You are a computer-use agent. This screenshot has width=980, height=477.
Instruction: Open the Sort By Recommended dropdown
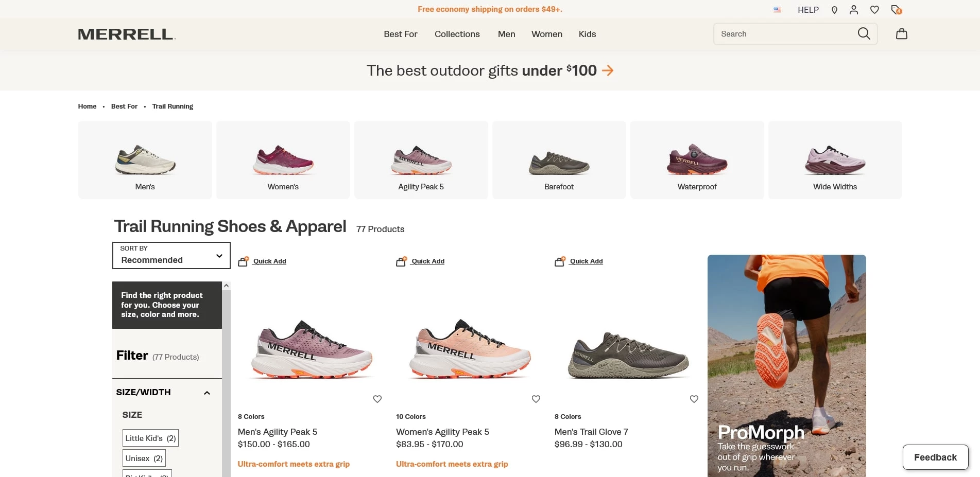click(x=170, y=256)
